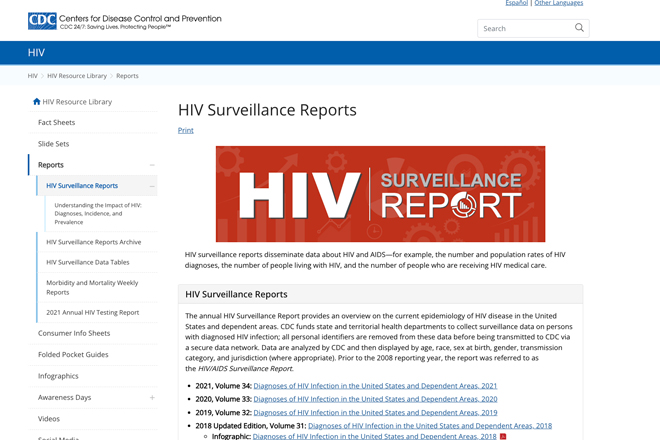Viewport: 660px width, 440px height.
Task: Expand the Awareness Days section
Action: coord(152,397)
